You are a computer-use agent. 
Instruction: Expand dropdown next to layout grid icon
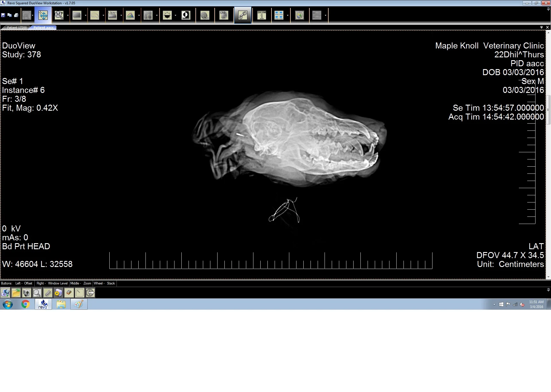[x=157, y=15]
